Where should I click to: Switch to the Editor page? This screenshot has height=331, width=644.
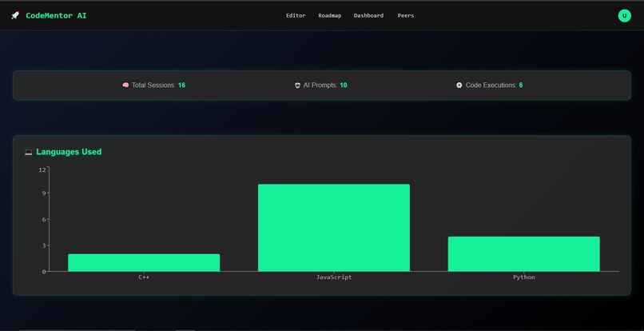296,16
